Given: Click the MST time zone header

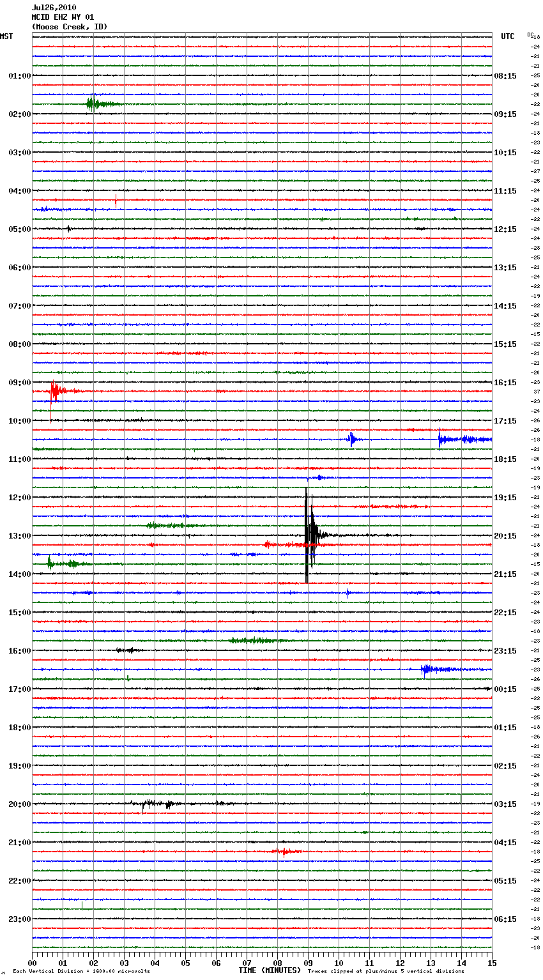Looking at the screenshot, I should [x=6, y=36].
